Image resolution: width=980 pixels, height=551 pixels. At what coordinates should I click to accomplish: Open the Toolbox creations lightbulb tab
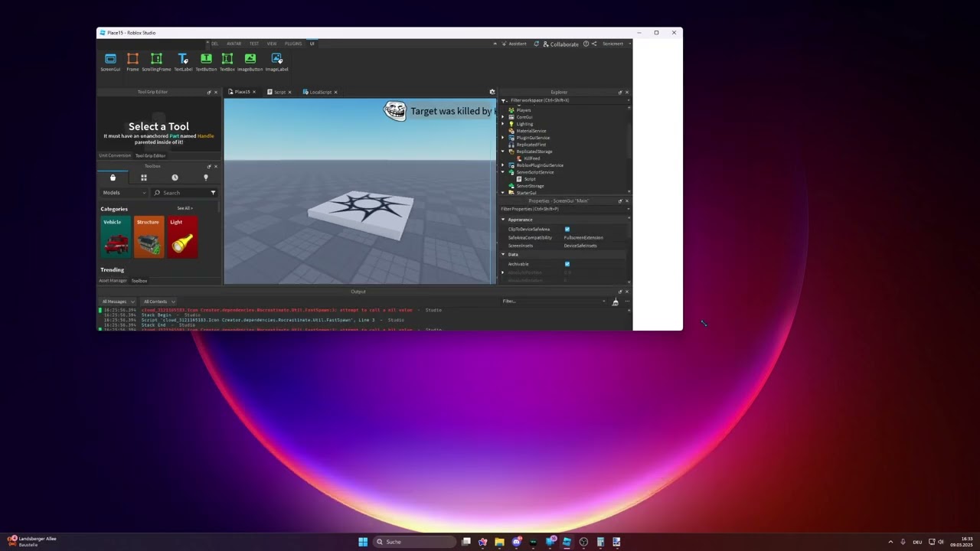(x=205, y=178)
